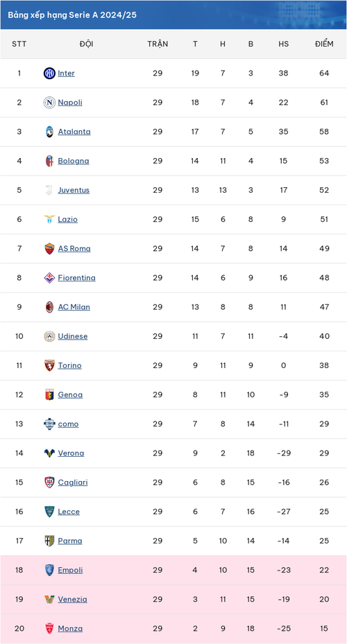This screenshot has height=644, width=347.
Task: Click the Bảng xếp hạng Serie A title
Action: 72,15
